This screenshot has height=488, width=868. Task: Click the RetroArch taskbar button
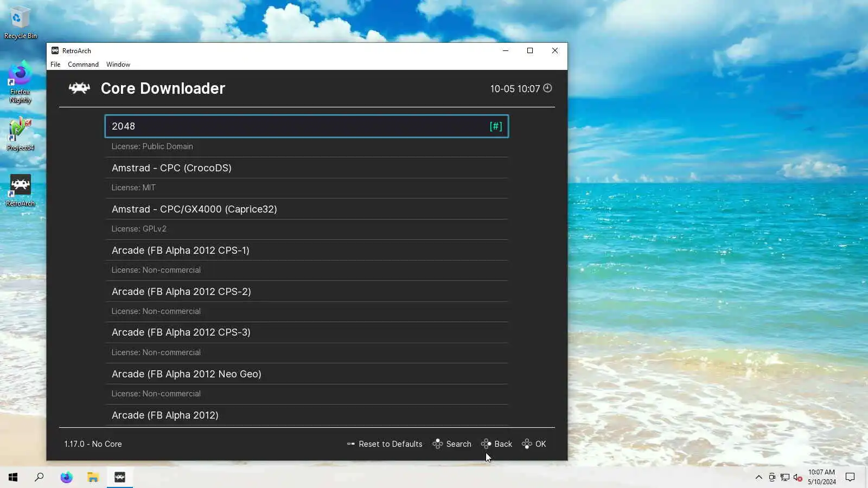[120, 477]
